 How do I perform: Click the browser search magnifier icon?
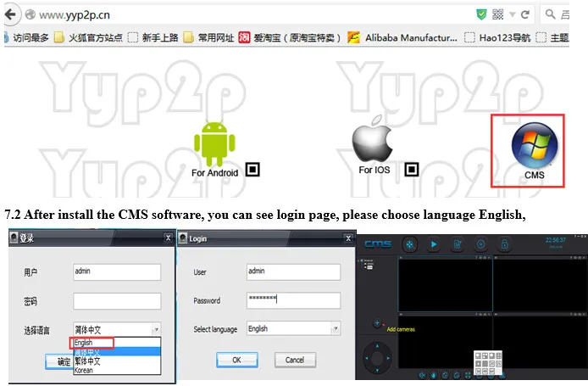click(x=550, y=14)
